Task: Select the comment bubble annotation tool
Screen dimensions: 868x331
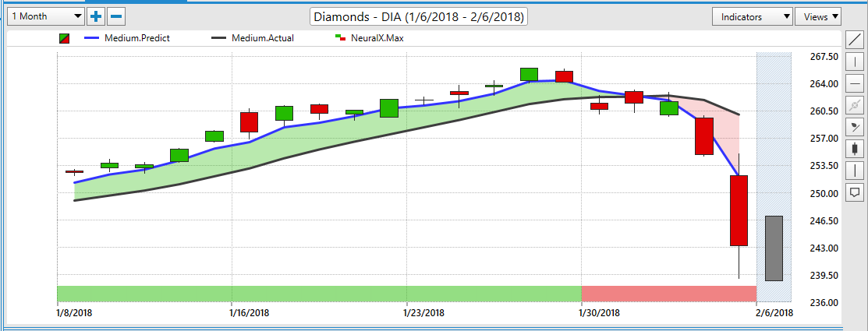Action: tap(856, 192)
